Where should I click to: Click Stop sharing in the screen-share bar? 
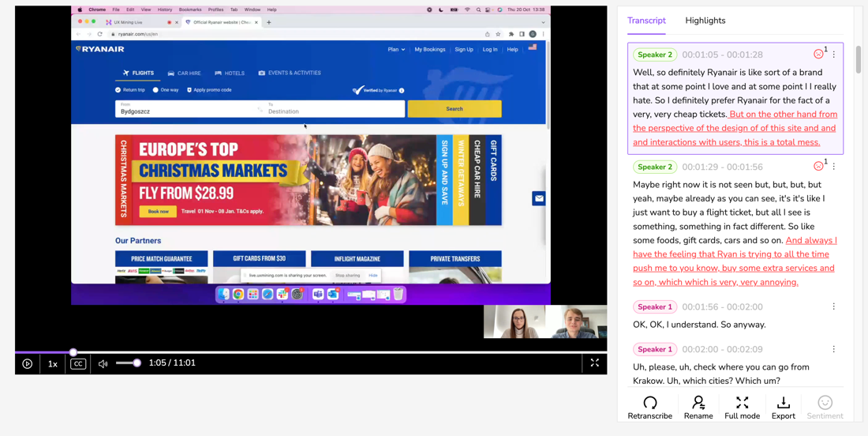[x=348, y=276]
